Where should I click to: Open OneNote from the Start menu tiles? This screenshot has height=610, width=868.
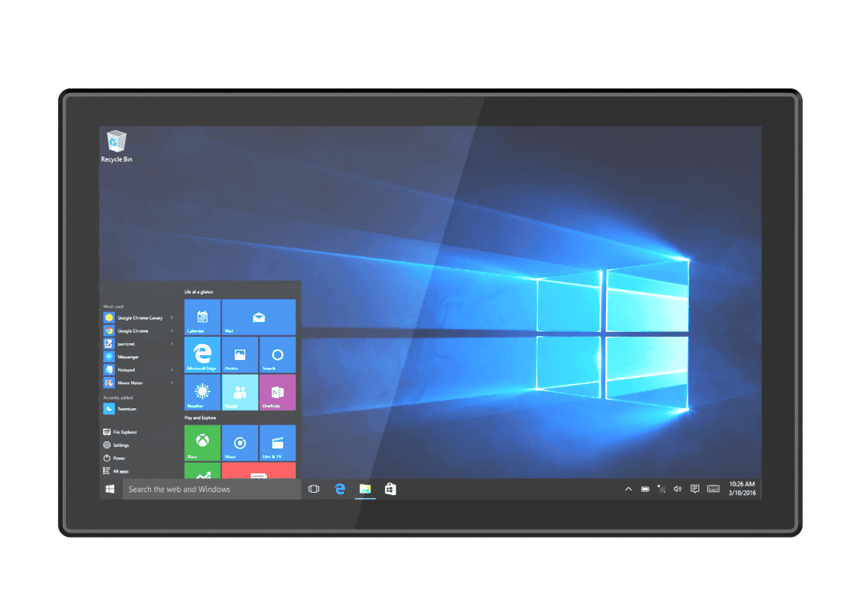pos(278,392)
